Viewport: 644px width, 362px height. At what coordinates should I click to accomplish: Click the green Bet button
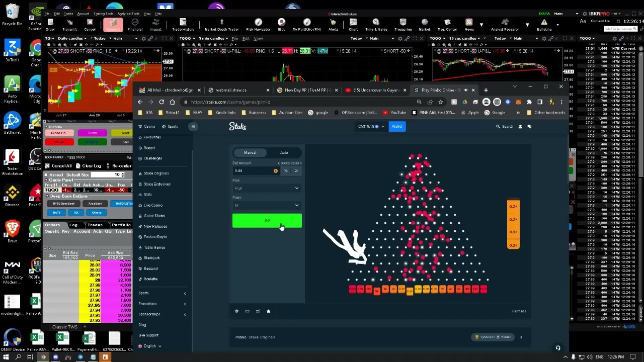tap(267, 220)
